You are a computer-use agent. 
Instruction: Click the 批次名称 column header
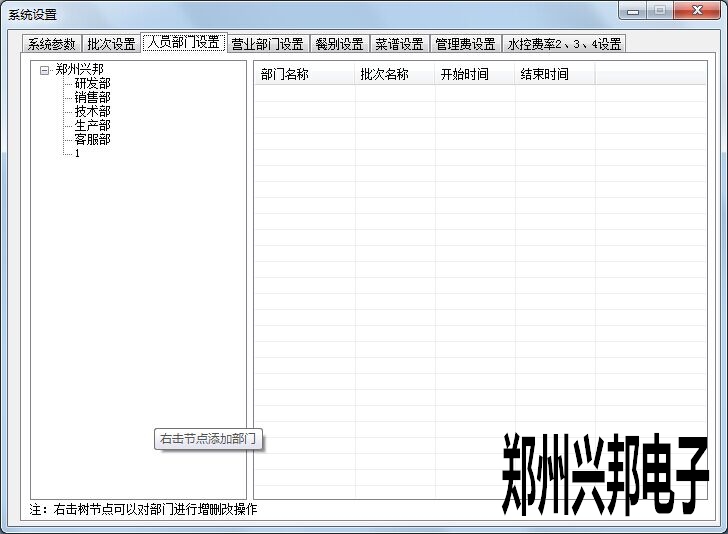click(395, 74)
